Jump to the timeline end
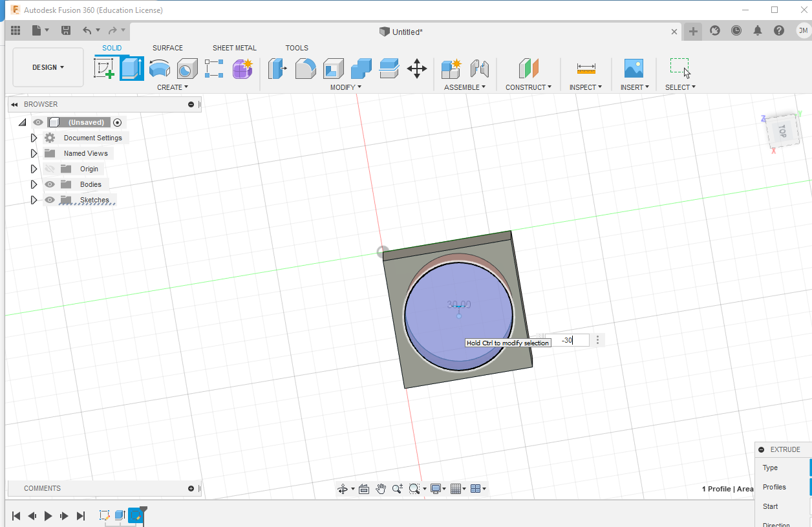This screenshot has width=812, height=527. (x=81, y=516)
